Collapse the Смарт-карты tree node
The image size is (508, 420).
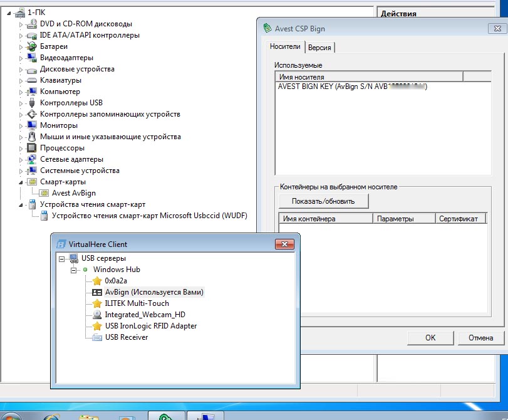tap(21, 182)
